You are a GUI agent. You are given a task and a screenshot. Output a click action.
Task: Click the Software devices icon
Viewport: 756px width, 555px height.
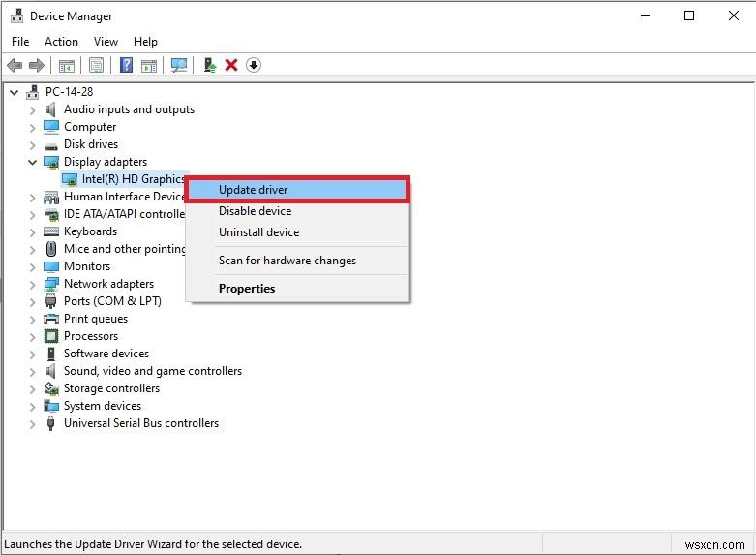click(51, 354)
